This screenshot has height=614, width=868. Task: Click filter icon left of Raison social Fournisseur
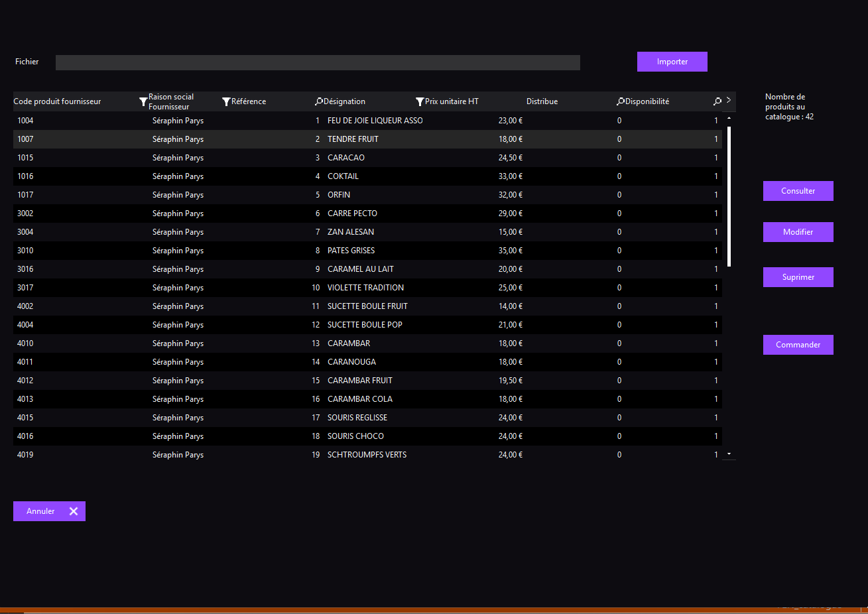pyautogui.click(x=143, y=102)
